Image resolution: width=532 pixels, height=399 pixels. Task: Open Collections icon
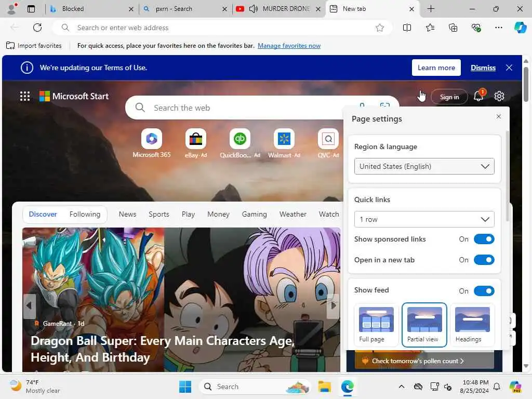(453, 28)
